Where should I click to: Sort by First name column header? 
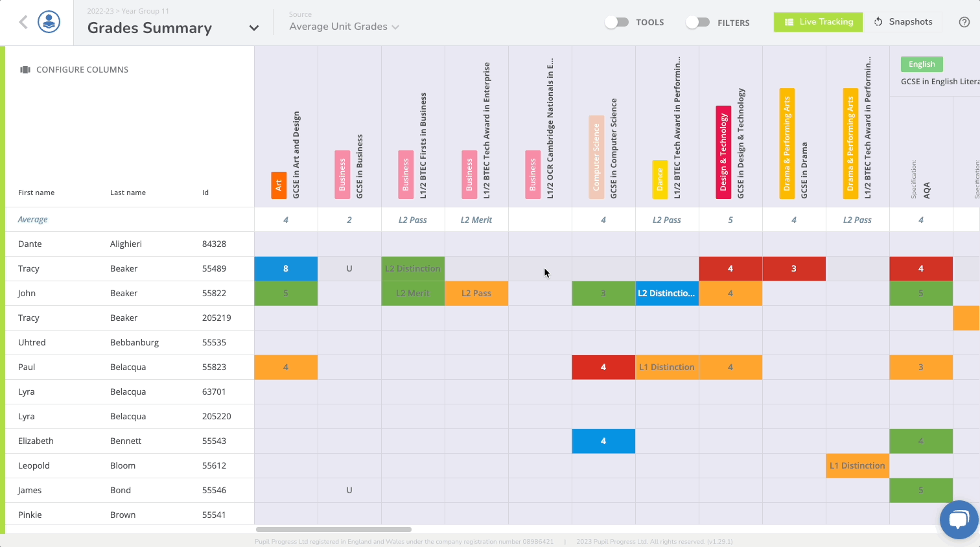pos(36,192)
